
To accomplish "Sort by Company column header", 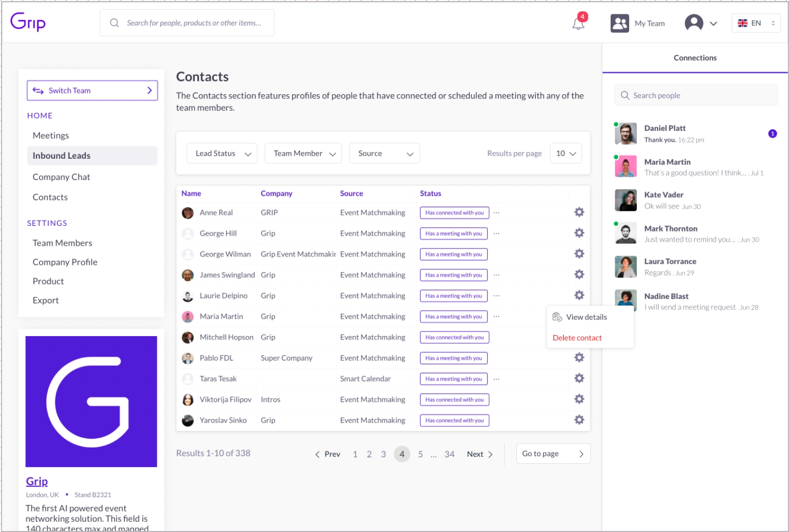I will [x=276, y=193].
